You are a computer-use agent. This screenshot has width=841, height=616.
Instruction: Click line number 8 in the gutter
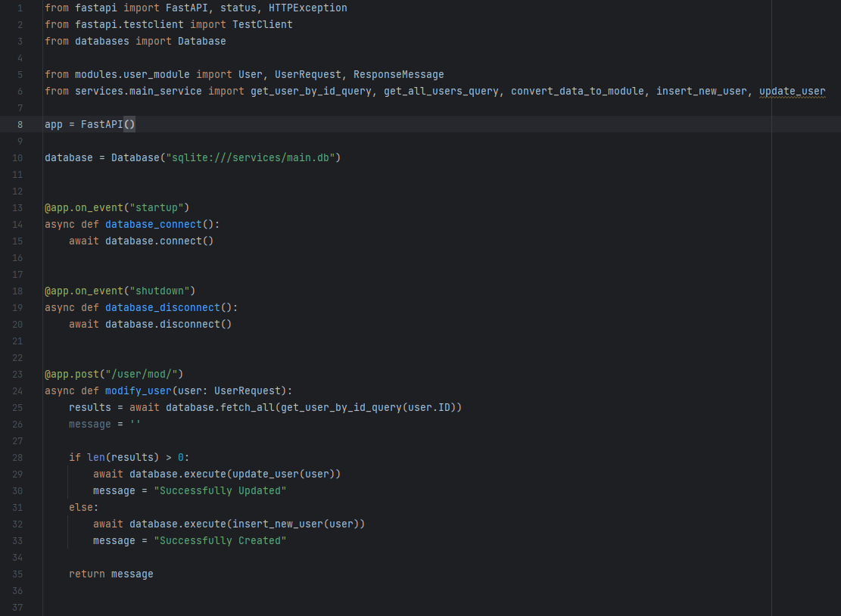(x=20, y=124)
